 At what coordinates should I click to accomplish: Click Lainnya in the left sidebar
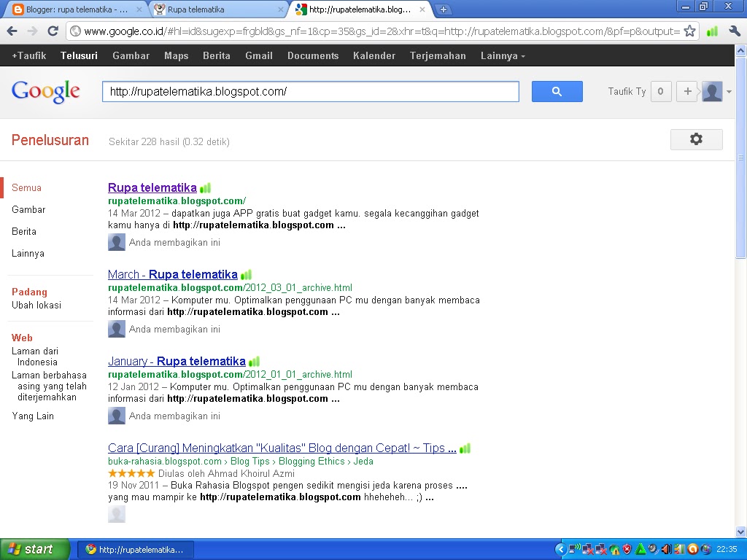(28, 253)
